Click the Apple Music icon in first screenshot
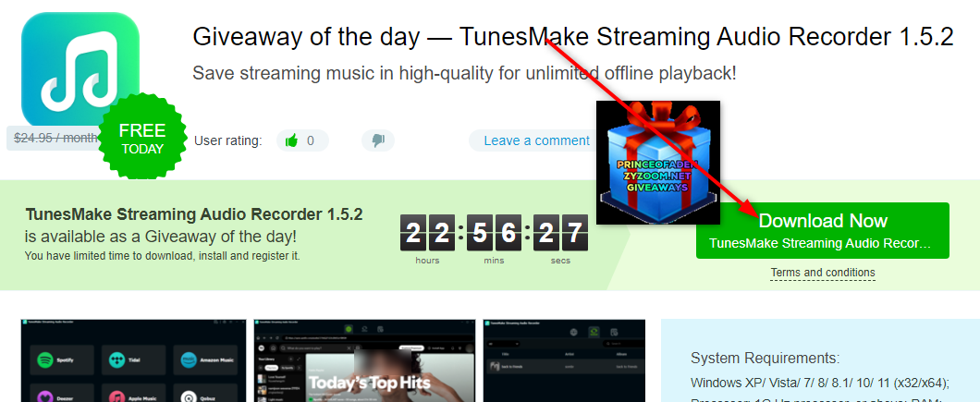 116,397
